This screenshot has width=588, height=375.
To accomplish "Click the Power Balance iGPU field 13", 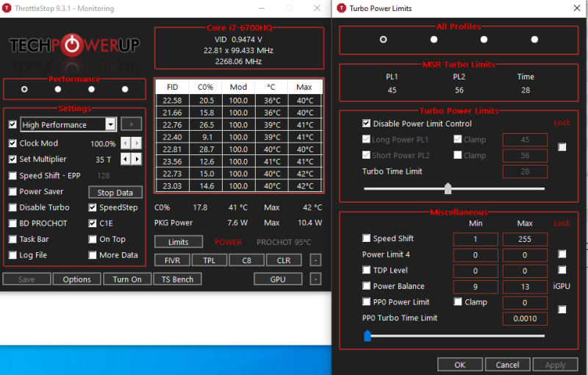I will point(525,287).
